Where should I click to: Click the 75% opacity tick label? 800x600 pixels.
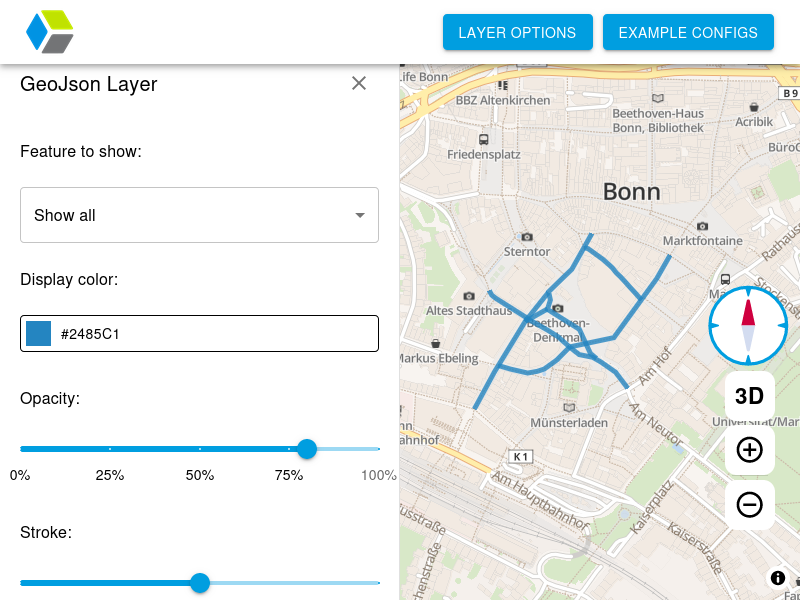289,476
